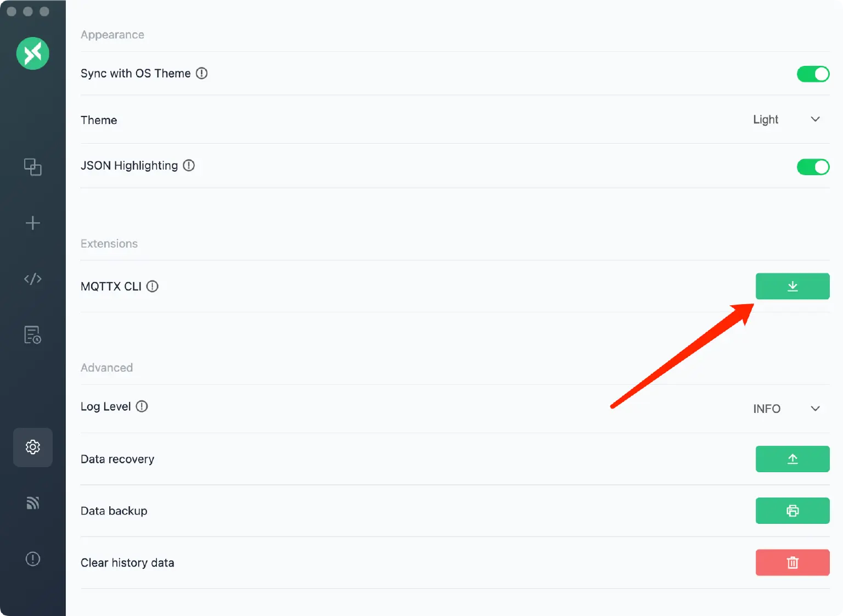Install MQTTX CLI with download button

tap(793, 286)
